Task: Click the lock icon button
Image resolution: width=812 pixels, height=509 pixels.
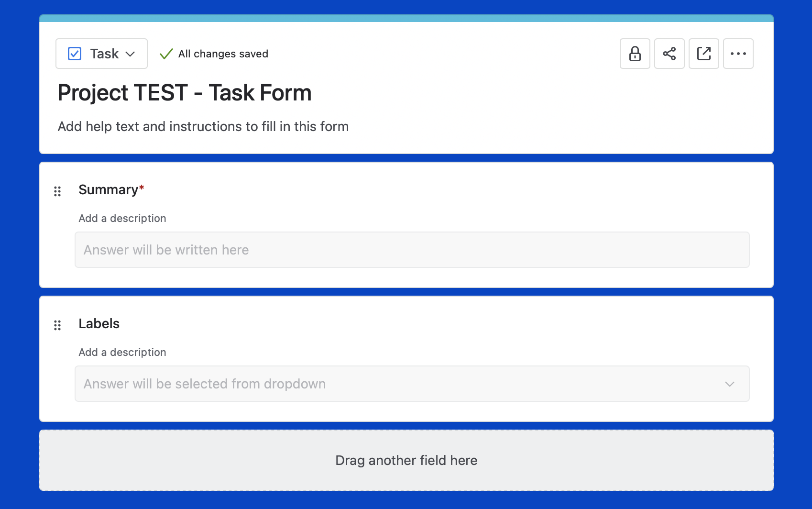Action: (x=635, y=54)
